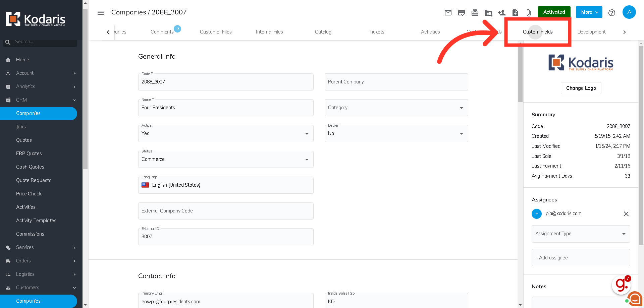
Task: Open the Dealer dropdown
Action: tap(396, 133)
